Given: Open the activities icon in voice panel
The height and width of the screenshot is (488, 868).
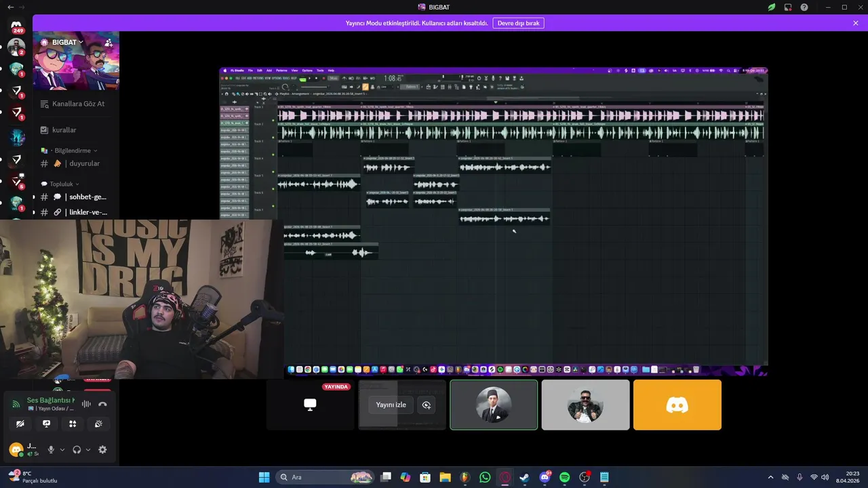Looking at the screenshot, I should [73, 424].
